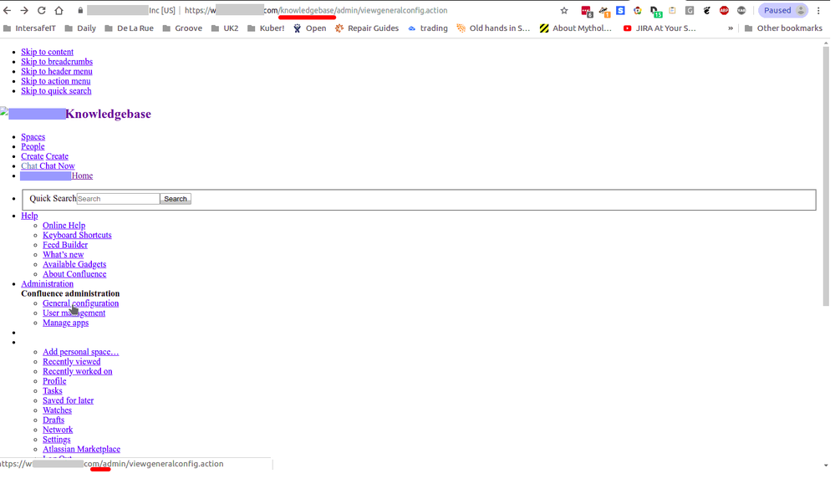
Task: Click the clipboard extension icon
Action: 673,11
